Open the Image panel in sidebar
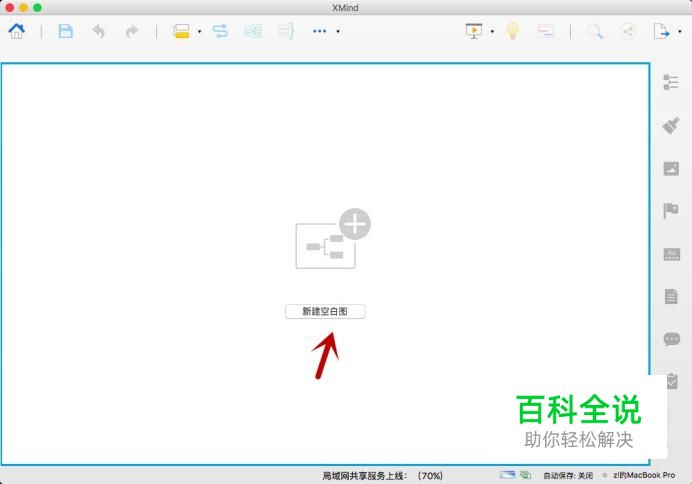692x484 pixels. click(671, 169)
